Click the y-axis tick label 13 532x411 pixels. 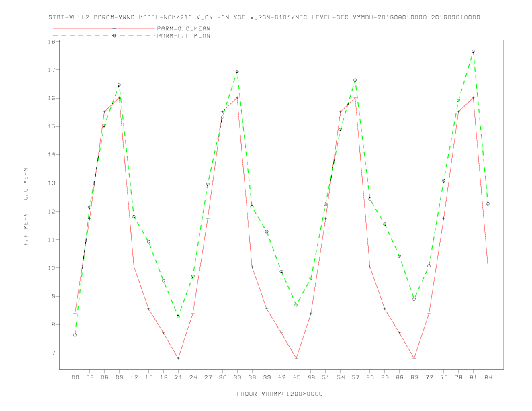52,183
